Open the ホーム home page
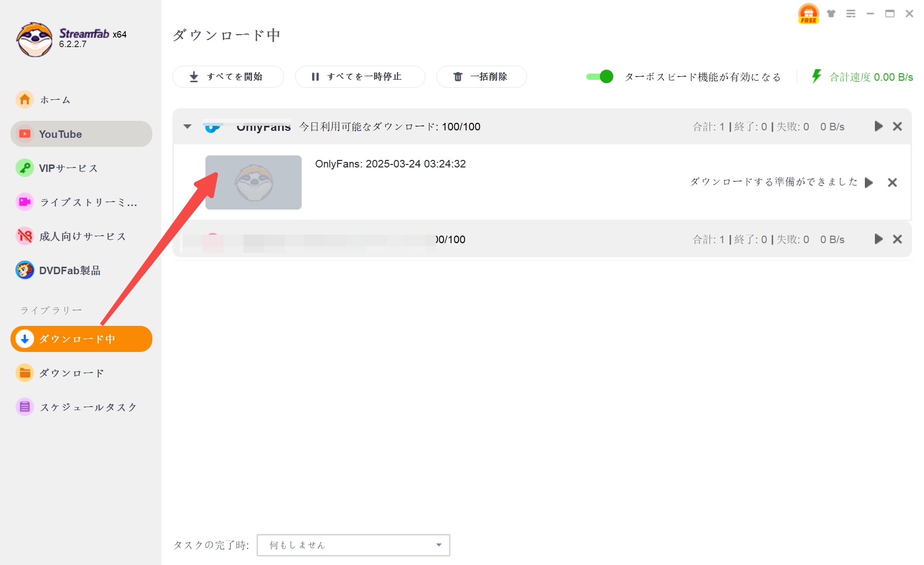This screenshot has height=565, width=924. (81, 100)
